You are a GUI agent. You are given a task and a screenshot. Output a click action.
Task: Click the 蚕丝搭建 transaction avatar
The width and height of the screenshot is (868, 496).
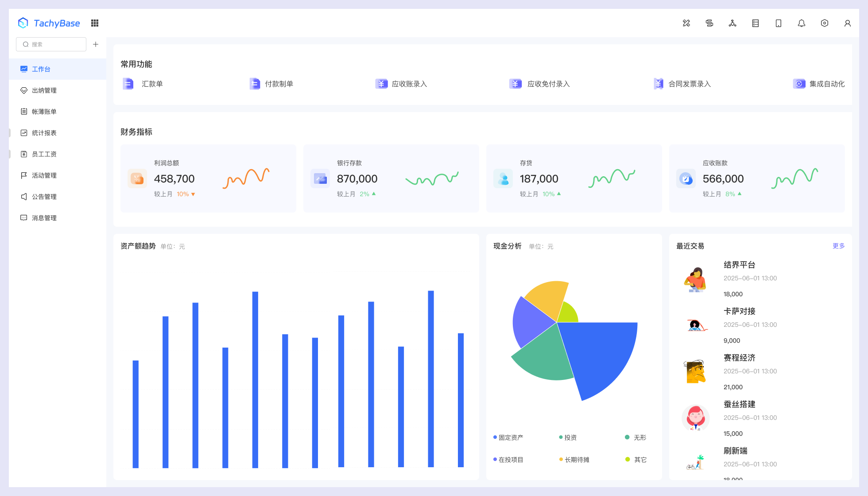[x=696, y=418]
